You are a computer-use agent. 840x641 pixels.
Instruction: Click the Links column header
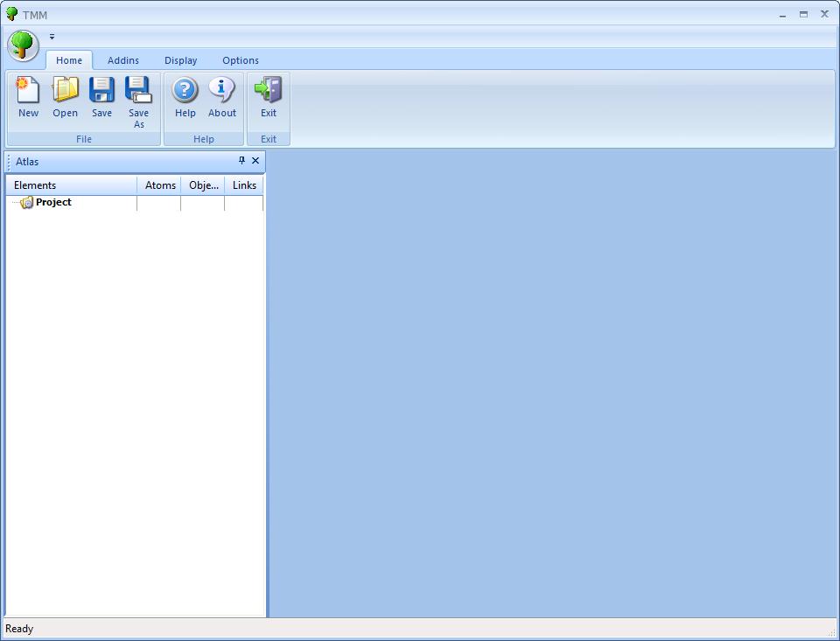pos(244,185)
